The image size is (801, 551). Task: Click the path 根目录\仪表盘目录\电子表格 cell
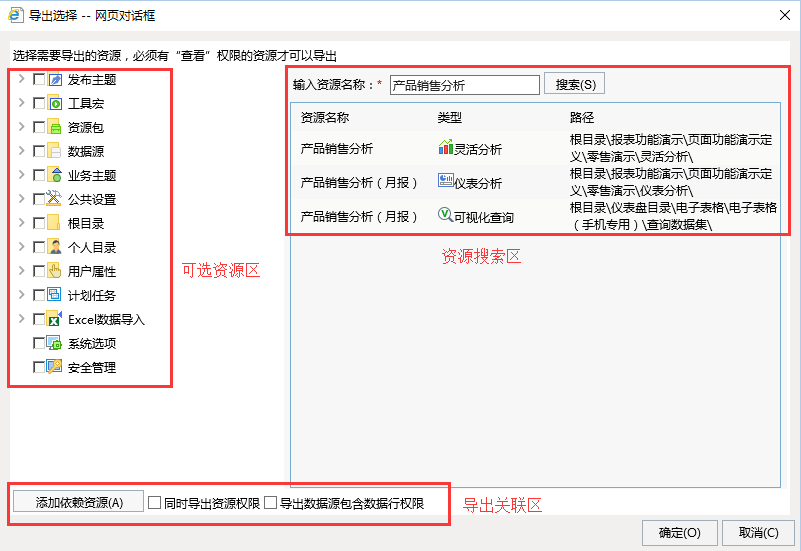point(673,216)
